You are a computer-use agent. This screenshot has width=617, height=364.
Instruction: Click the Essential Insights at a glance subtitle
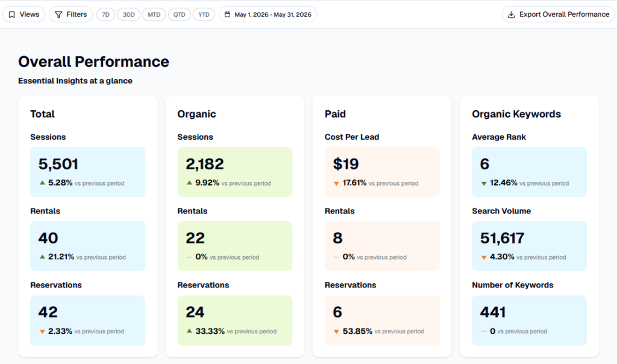pyautogui.click(x=75, y=81)
